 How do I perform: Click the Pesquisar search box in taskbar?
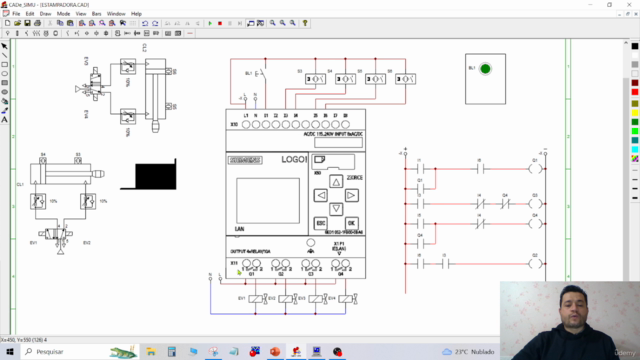[x=80, y=351]
